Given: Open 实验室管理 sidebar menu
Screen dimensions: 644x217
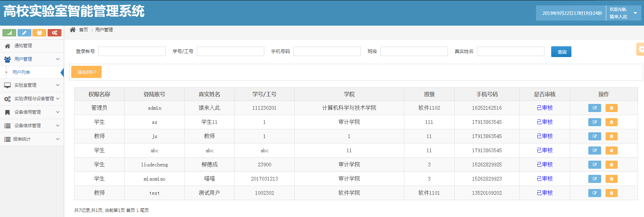Looking at the screenshot, I should [32, 85].
